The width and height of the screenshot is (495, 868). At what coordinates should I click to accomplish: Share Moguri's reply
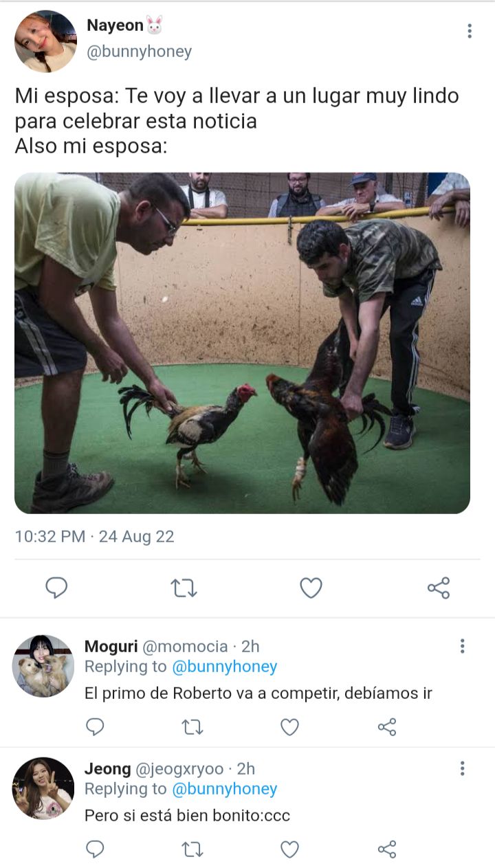(387, 726)
